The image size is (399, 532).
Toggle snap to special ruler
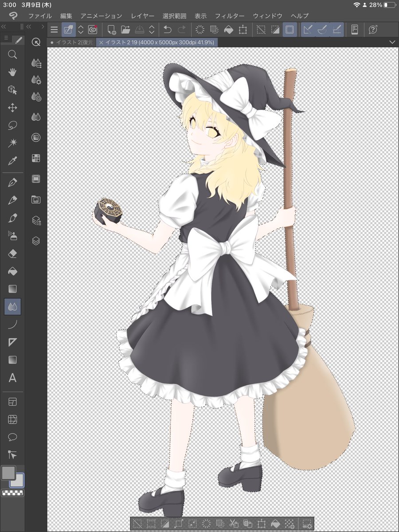(x=322, y=30)
